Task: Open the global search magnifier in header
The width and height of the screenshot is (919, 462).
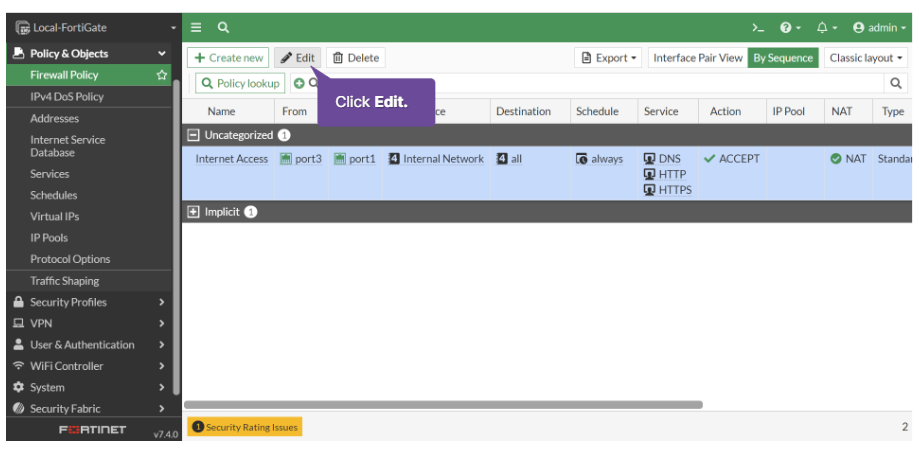Action: pyautogui.click(x=223, y=28)
